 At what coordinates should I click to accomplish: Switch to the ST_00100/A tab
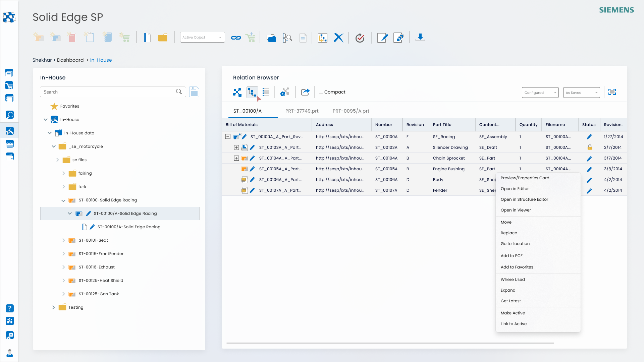248,111
